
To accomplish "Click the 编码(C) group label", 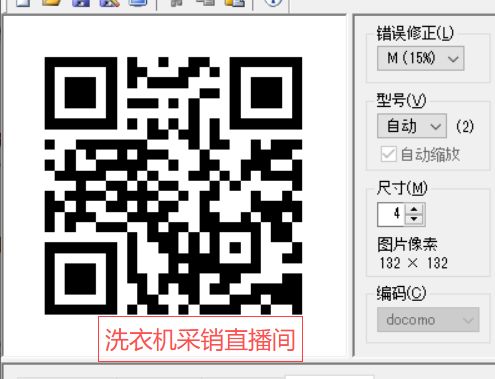I will (401, 294).
